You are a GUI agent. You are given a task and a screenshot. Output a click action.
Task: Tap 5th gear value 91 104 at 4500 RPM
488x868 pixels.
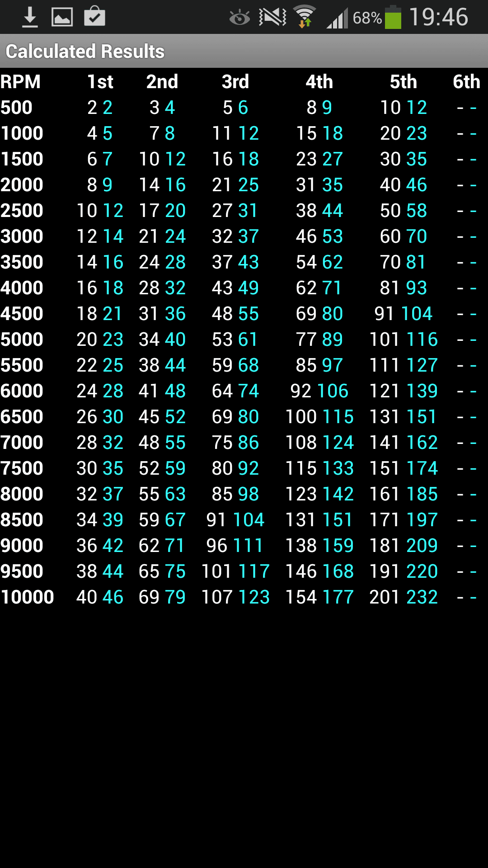click(x=404, y=314)
